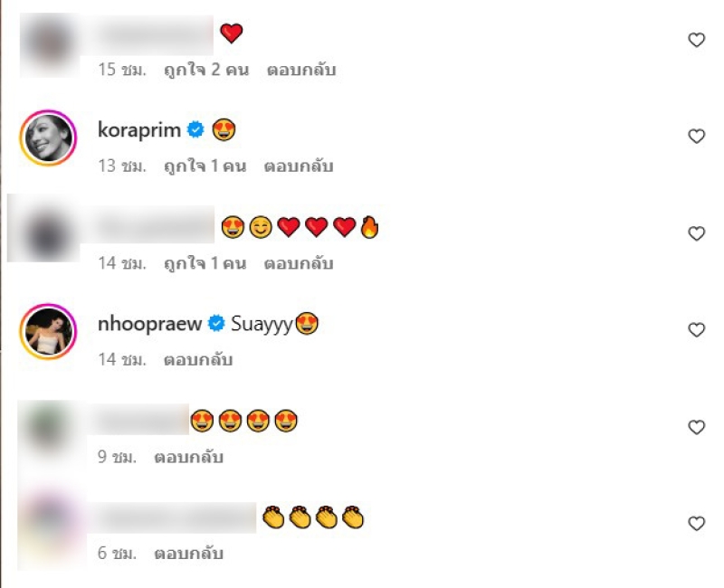Like the top single red heart comment
The width and height of the screenshot is (724, 588).
pos(696,40)
